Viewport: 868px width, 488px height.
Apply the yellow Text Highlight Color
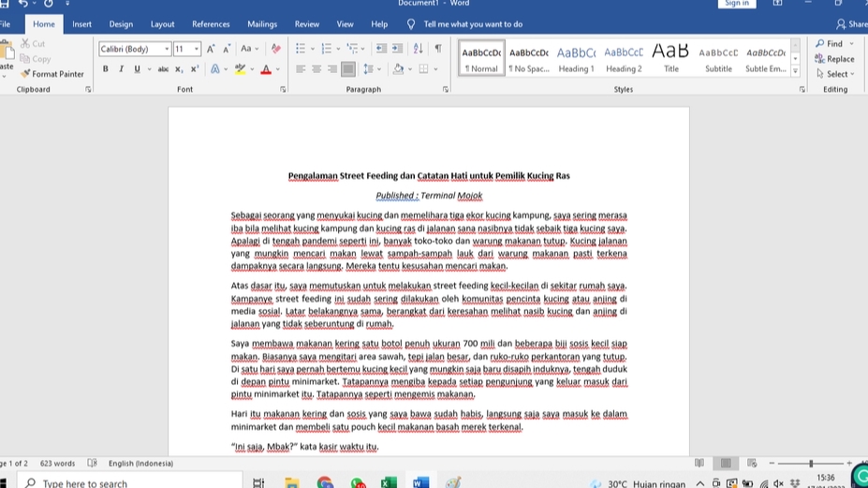click(240, 69)
